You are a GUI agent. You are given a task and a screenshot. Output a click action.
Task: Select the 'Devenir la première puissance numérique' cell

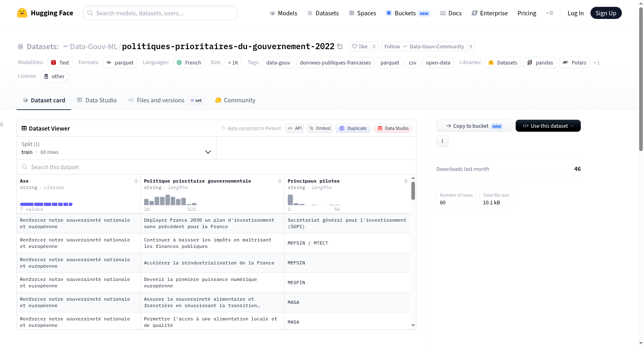[213, 283]
